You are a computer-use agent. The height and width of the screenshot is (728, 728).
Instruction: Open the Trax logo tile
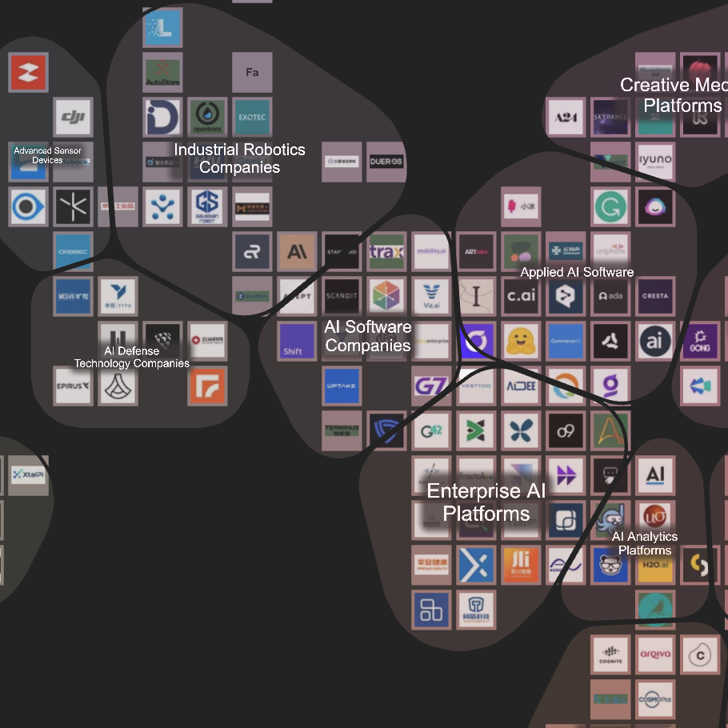tap(386, 251)
